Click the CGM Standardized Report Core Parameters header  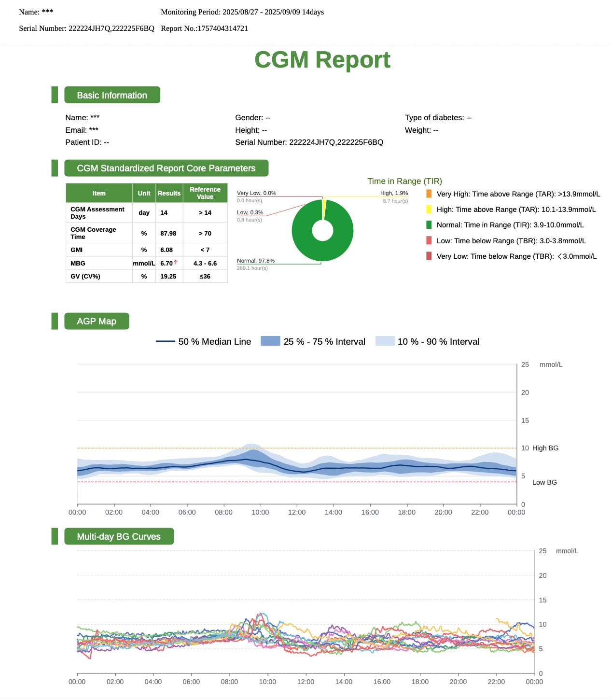click(166, 168)
